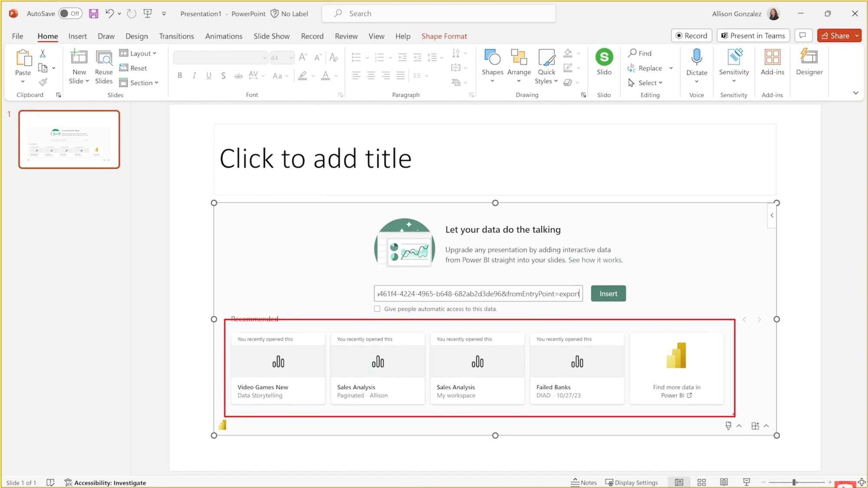
Task: Check Give people automatic access checkbox
Action: (377, 309)
